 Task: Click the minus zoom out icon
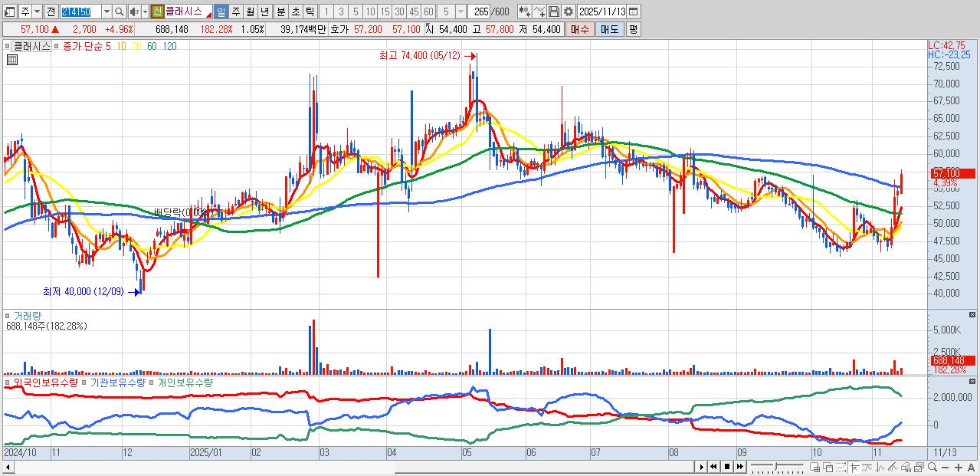(945, 468)
